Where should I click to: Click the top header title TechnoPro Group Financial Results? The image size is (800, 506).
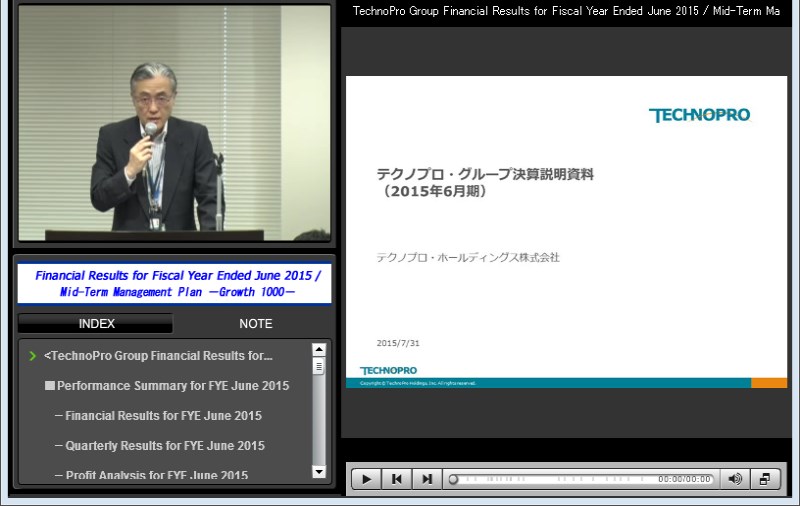coord(566,11)
